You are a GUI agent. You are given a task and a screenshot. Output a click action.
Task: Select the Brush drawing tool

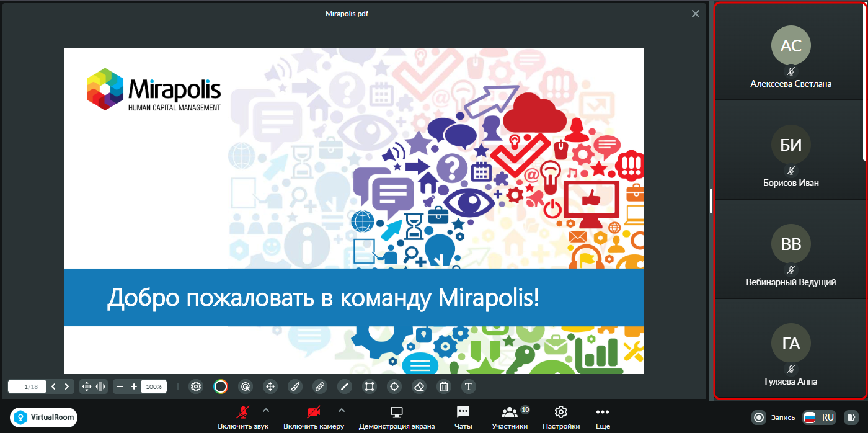(295, 386)
